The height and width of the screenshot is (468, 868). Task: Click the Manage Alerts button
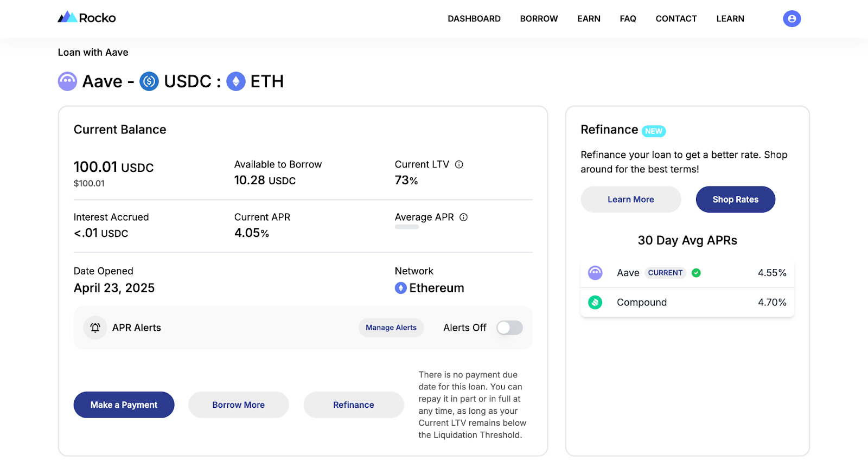coord(391,328)
